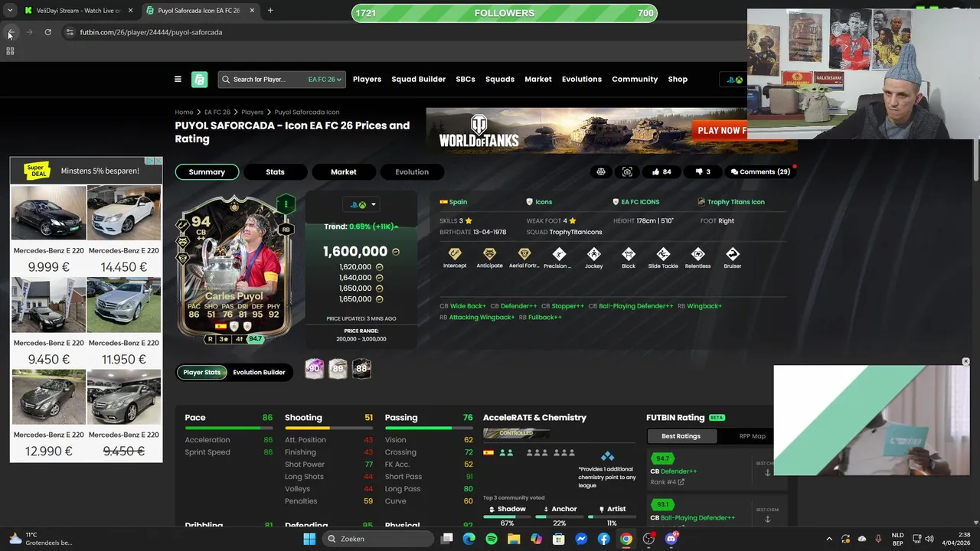
Task: Switch to the VeliDayi Stream browser tab
Action: click(x=77, y=11)
